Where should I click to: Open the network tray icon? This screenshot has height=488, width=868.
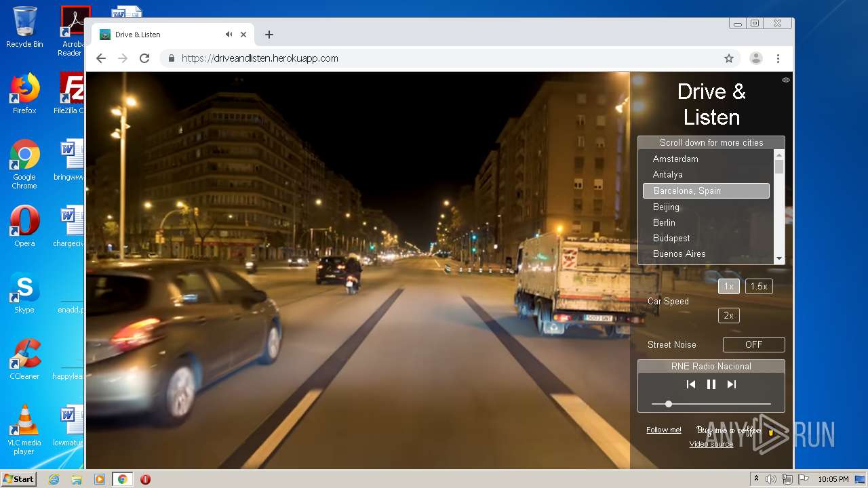[x=787, y=479]
